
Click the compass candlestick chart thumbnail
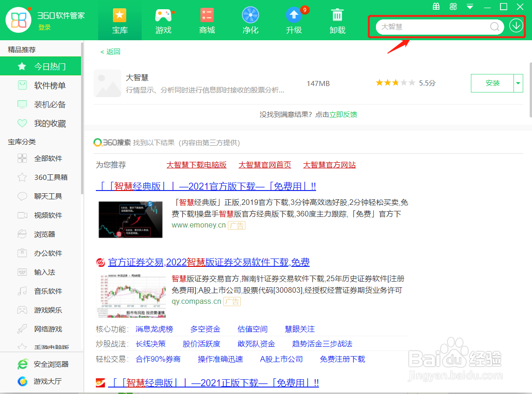point(131,296)
